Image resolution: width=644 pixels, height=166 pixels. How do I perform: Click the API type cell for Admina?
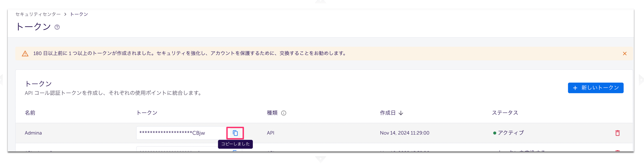pyautogui.click(x=270, y=133)
